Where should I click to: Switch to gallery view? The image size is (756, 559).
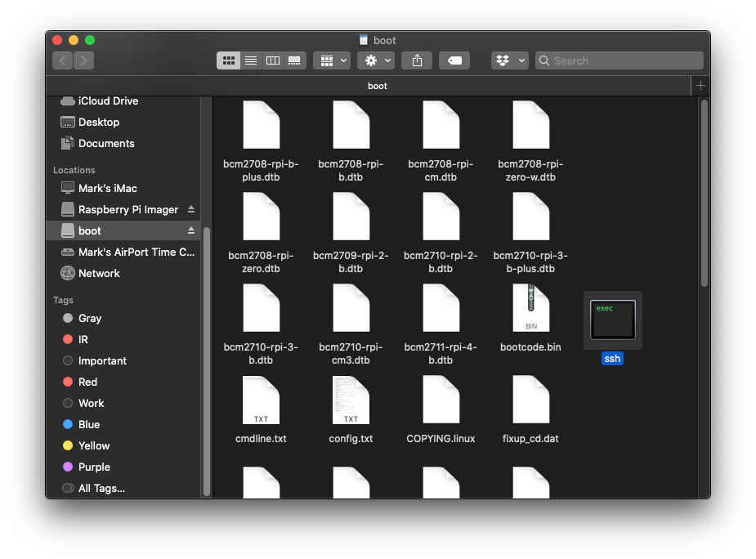(293, 60)
